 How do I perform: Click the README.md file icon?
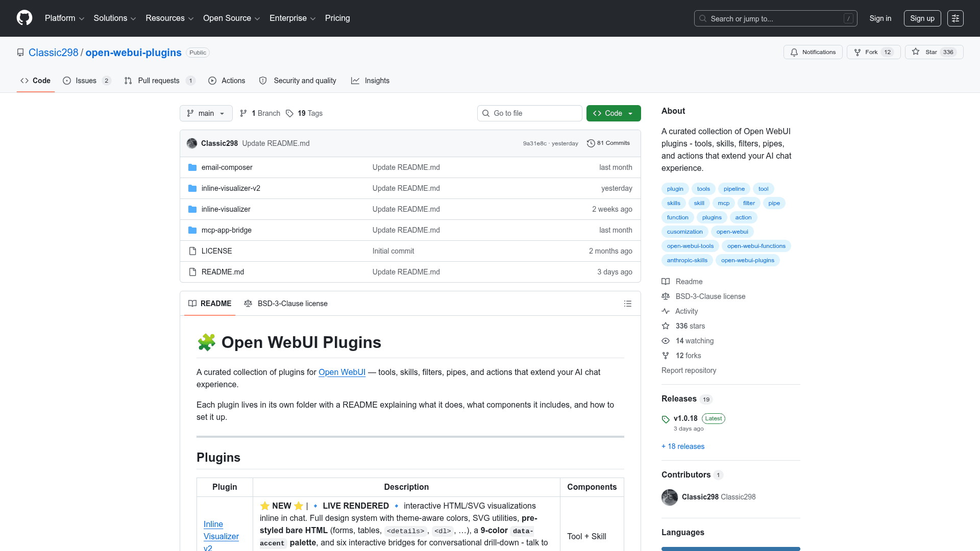[192, 272]
